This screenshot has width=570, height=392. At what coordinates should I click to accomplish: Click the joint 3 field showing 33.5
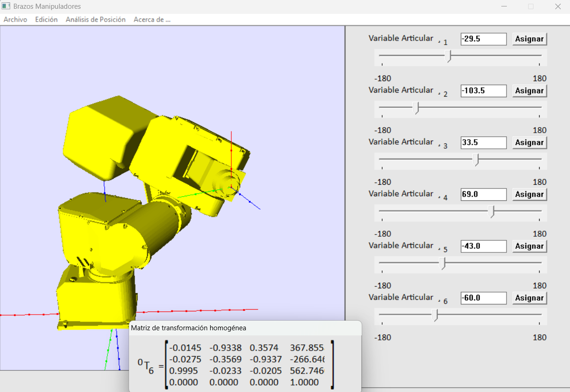click(x=483, y=142)
